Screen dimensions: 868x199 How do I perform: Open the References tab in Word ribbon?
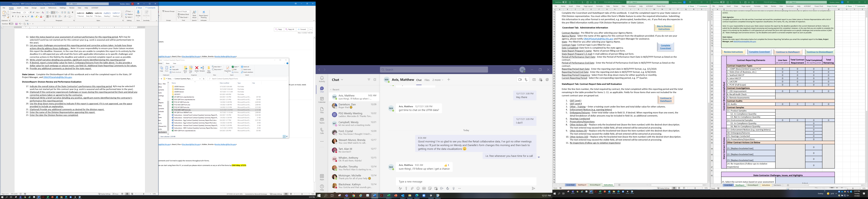point(52,8)
